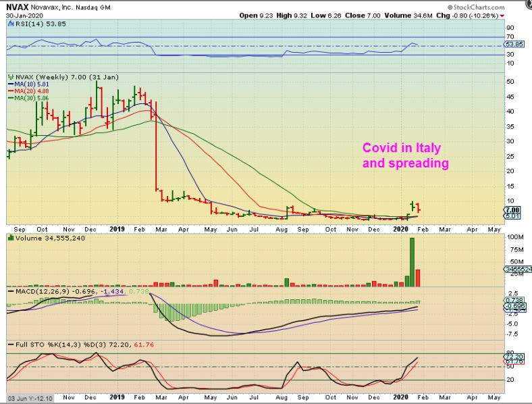Click the 2020 label on price chart time axis
This screenshot has height=404, width=532.
point(400,230)
